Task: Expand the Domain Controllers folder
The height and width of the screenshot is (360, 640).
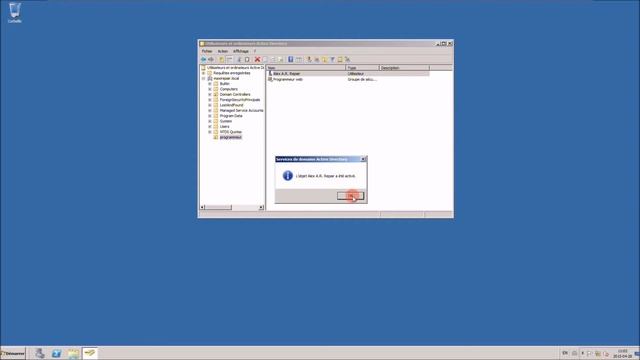Action: (x=210, y=94)
